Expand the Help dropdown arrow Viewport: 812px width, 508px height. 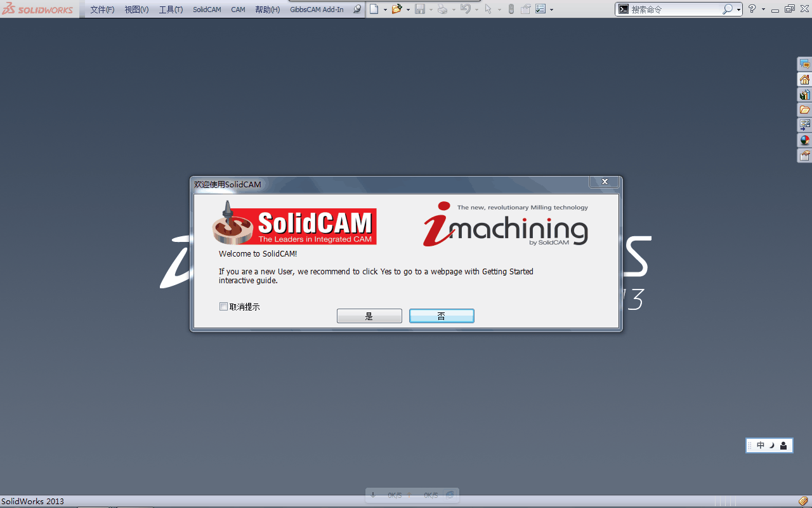(x=763, y=10)
